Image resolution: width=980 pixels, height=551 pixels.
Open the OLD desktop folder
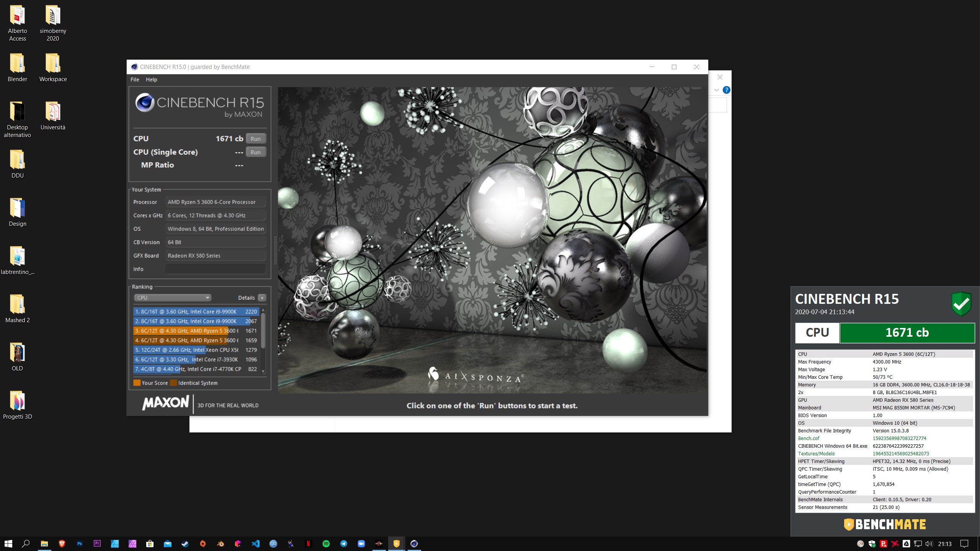pos(17,357)
